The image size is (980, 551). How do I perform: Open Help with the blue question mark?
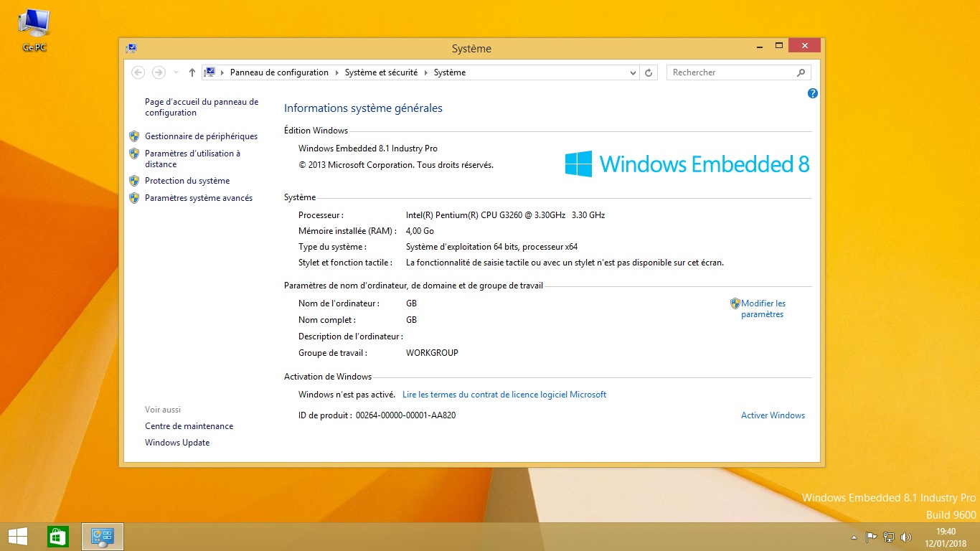pyautogui.click(x=813, y=93)
